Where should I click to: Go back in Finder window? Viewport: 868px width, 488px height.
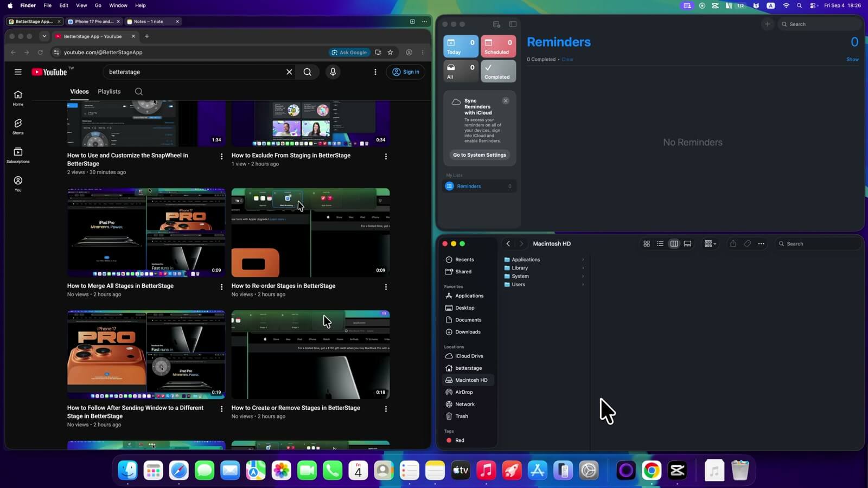pyautogui.click(x=508, y=243)
